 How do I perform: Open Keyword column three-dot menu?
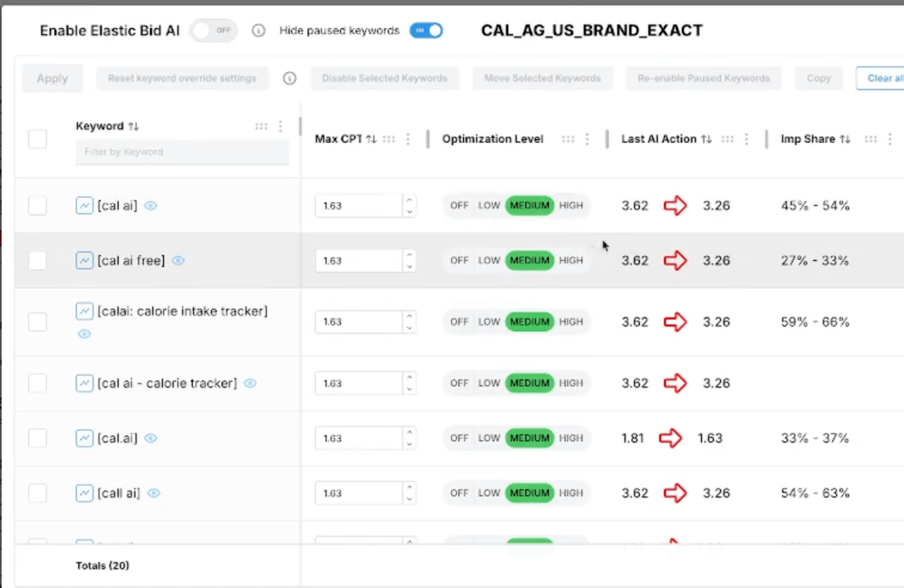point(281,126)
